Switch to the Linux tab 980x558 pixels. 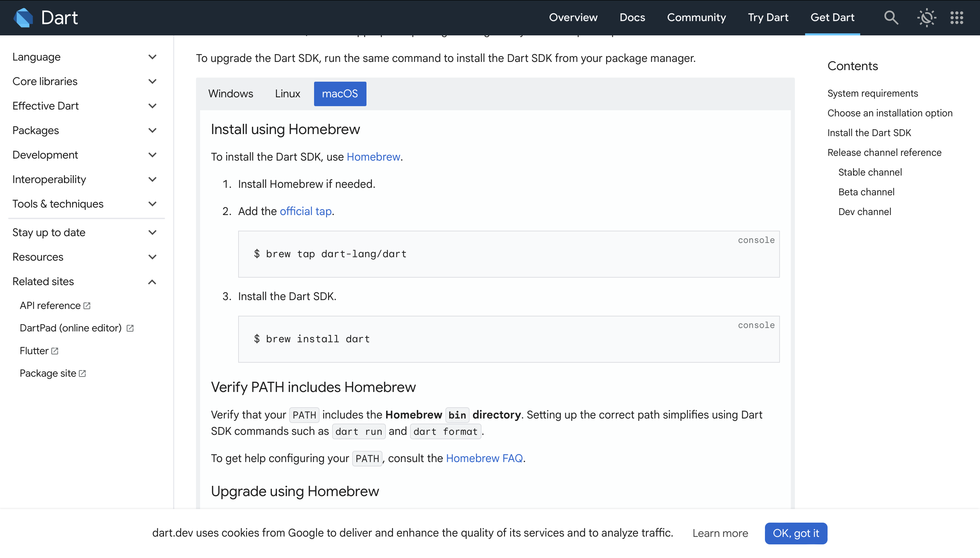click(x=287, y=94)
